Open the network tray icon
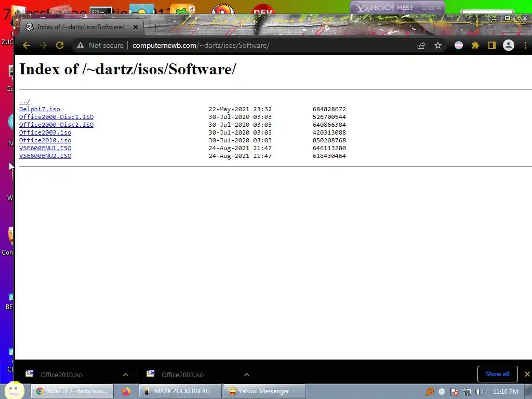532x399 pixels. pyautogui.click(x=467, y=392)
